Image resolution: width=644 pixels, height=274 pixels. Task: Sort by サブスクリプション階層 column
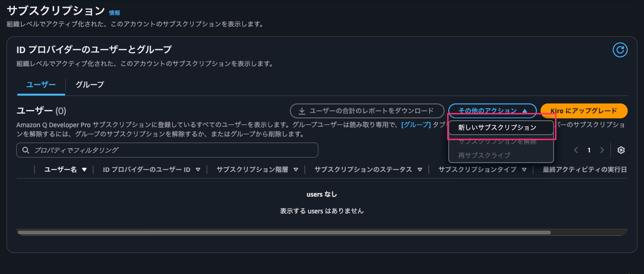pos(296,170)
